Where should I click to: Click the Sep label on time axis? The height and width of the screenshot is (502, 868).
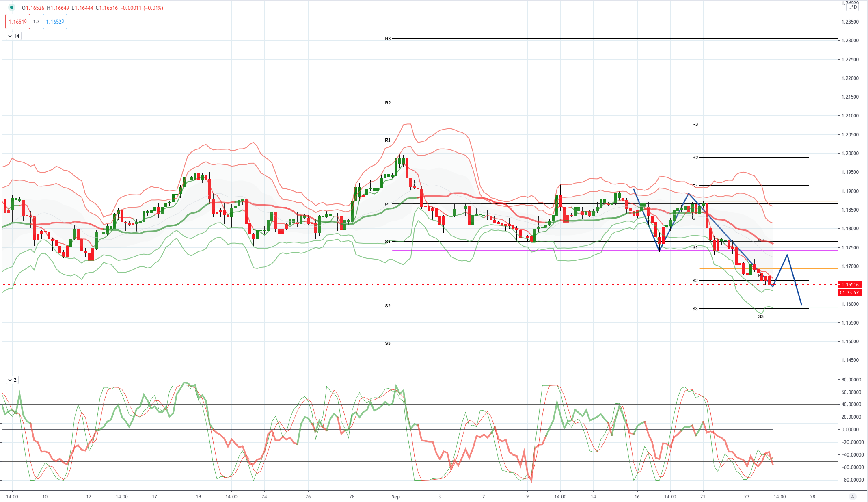[x=396, y=496]
